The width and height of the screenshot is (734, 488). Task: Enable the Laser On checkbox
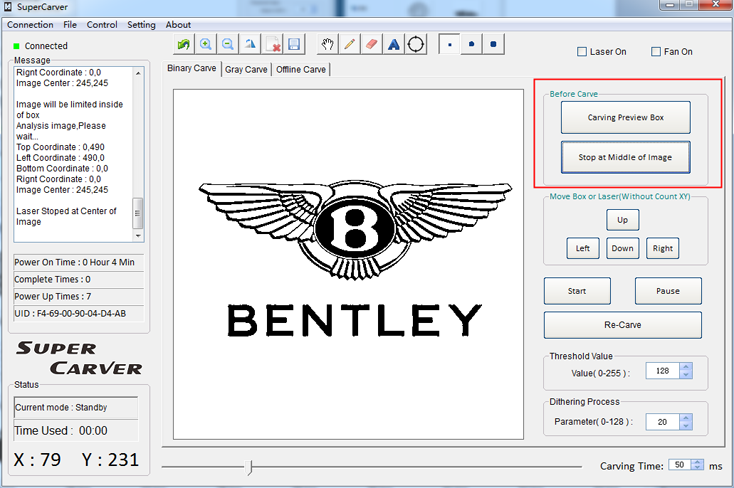(x=582, y=52)
